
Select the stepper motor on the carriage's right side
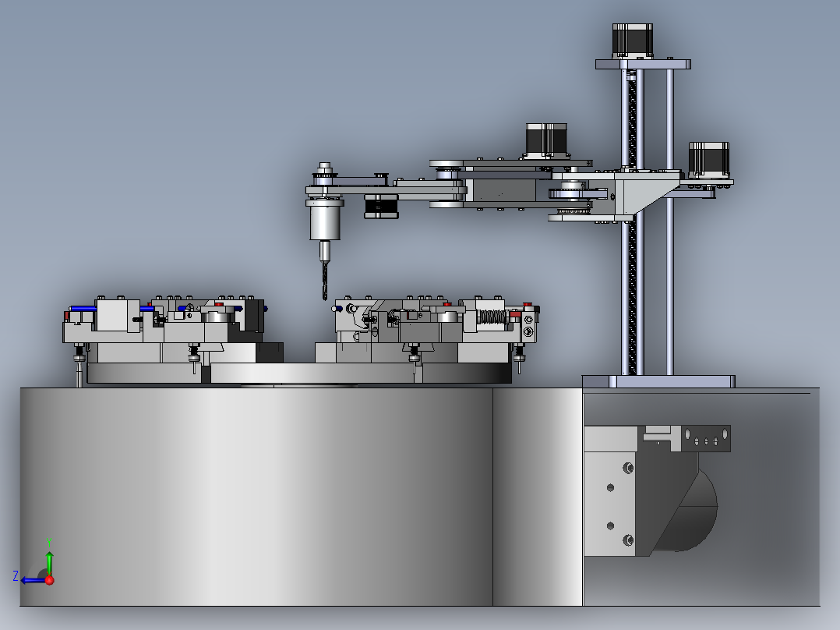pos(709,160)
